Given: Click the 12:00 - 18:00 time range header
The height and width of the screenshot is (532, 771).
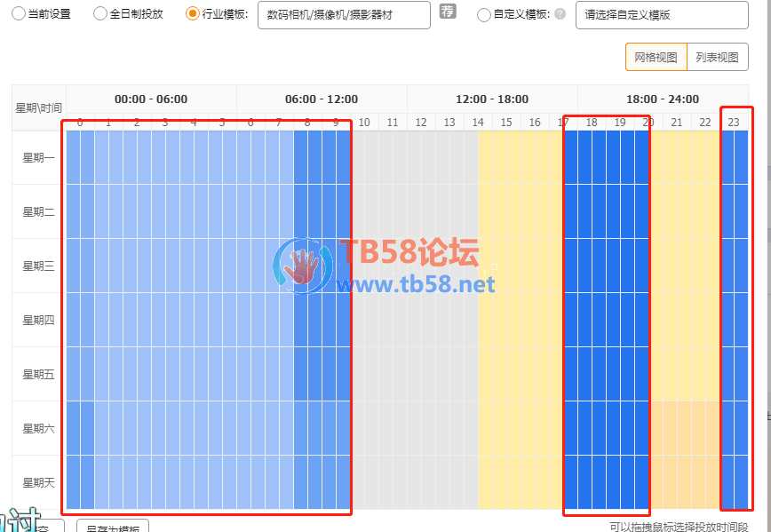Looking at the screenshot, I should pyautogui.click(x=492, y=99).
